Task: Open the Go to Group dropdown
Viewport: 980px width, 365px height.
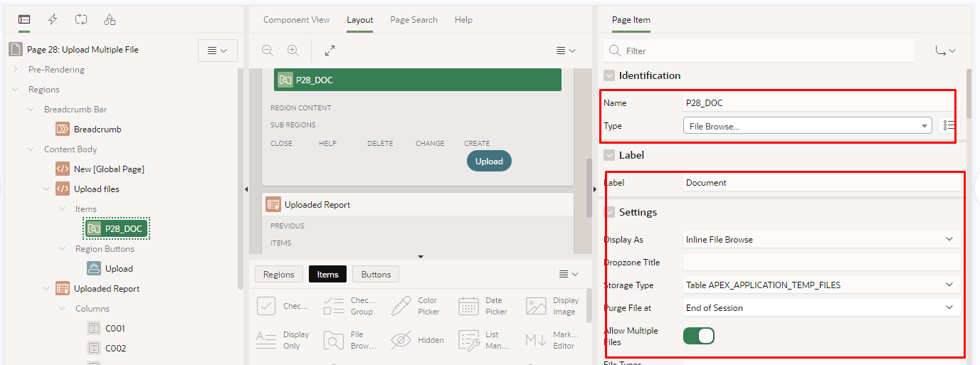Action: coord(945,51)
